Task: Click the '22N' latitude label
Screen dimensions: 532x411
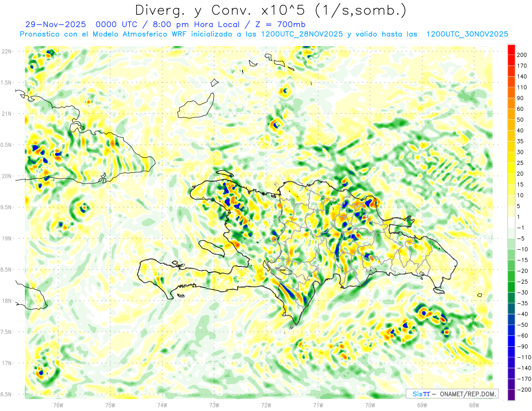Action: tap(7, 51)
